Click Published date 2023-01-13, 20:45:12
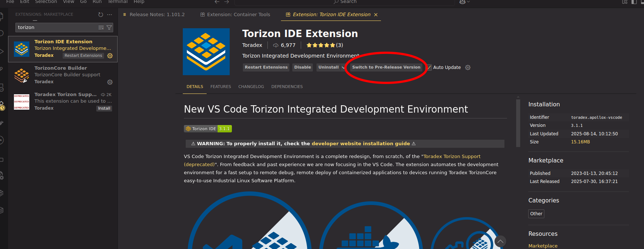 point(594,173)
